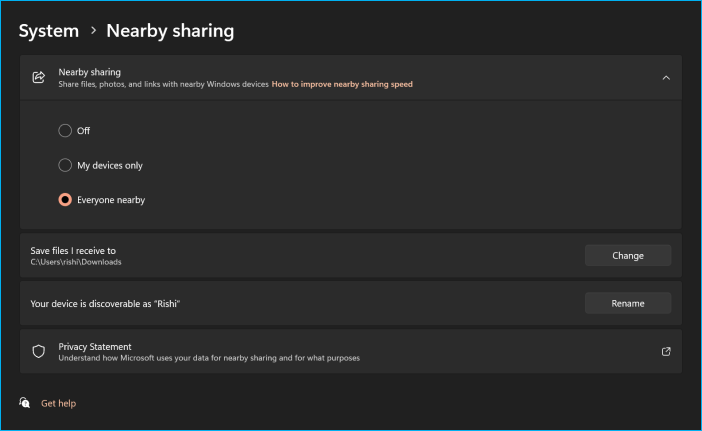Click the share icon in the Nearby sharing card
Viewport: 702px width, 431px height.
39,77
